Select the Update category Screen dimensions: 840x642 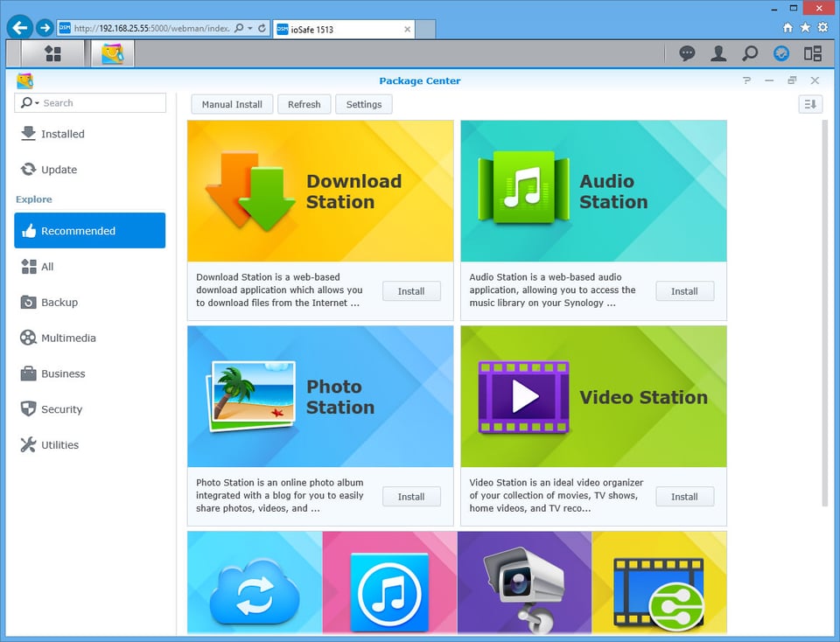coord(90,169)
